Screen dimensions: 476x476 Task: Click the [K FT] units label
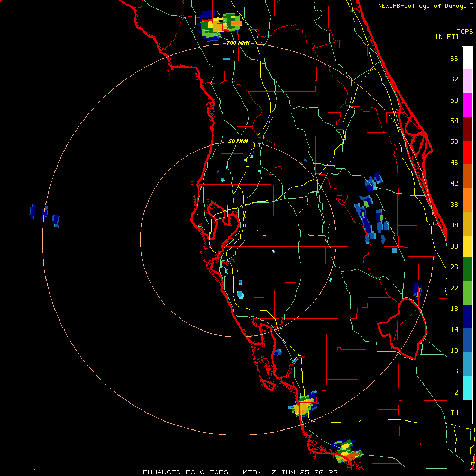pyautogui.click(x=447, y=36)
